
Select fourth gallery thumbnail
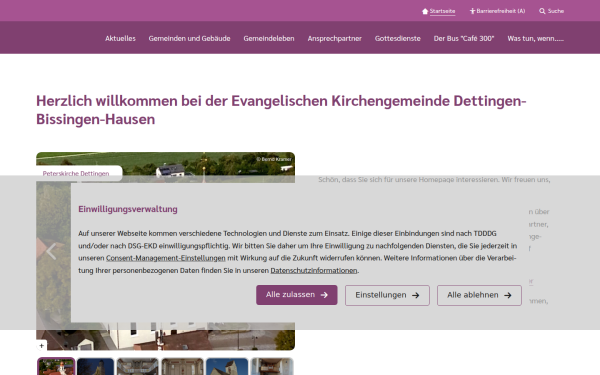(x=182, y=367)
